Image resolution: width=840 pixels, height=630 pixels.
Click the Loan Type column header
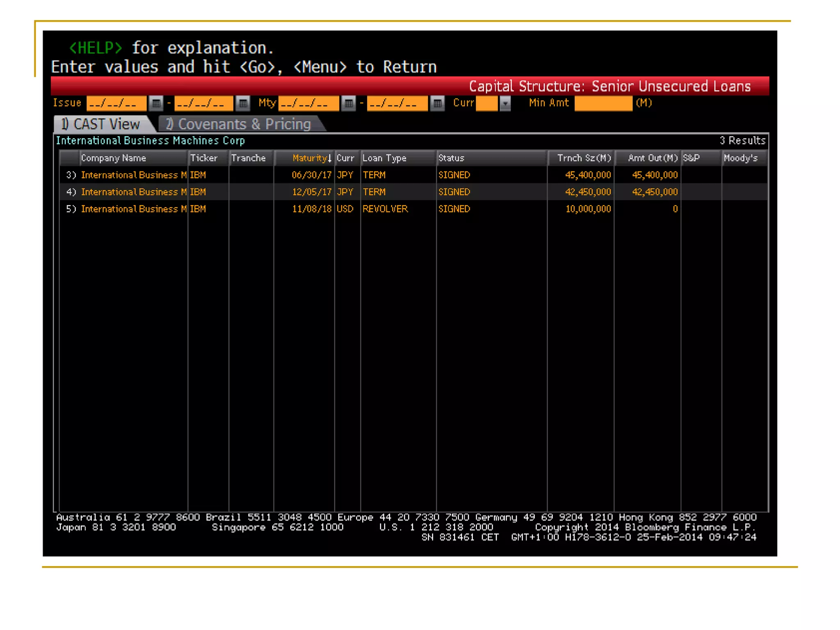click(384, 158)
